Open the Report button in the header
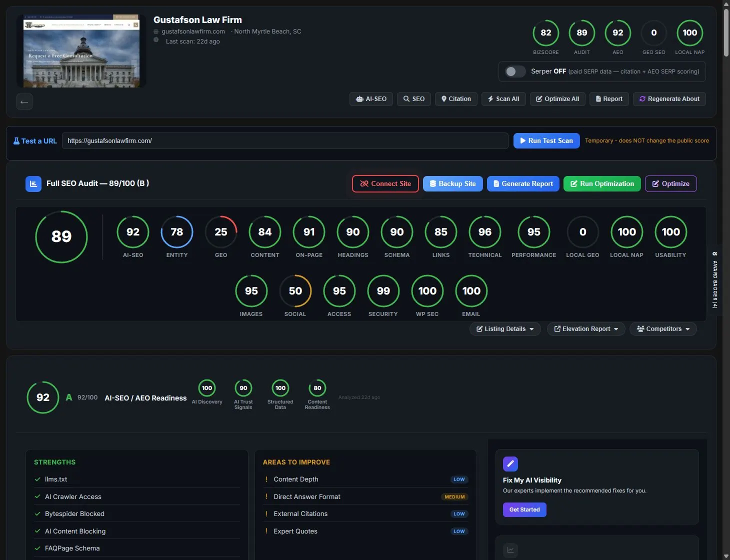This screenshot has height=560, width=730. tap(609, 99)
